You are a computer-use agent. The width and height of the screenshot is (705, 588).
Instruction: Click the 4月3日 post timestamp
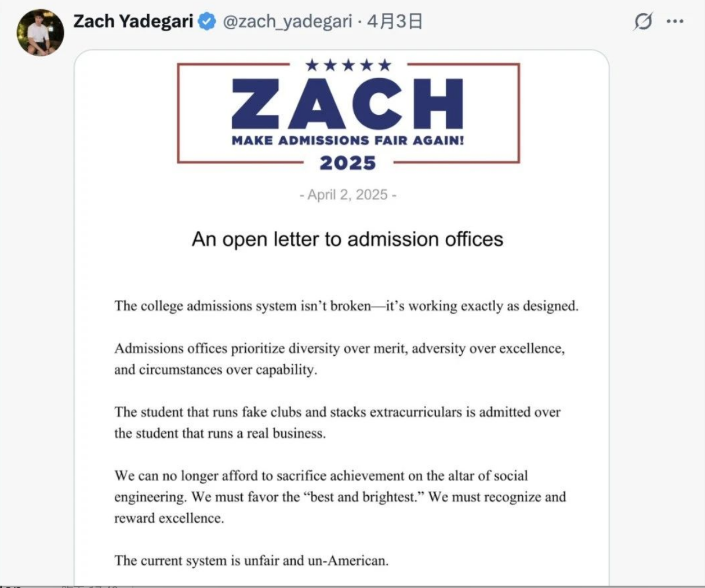tap(394, 22)
